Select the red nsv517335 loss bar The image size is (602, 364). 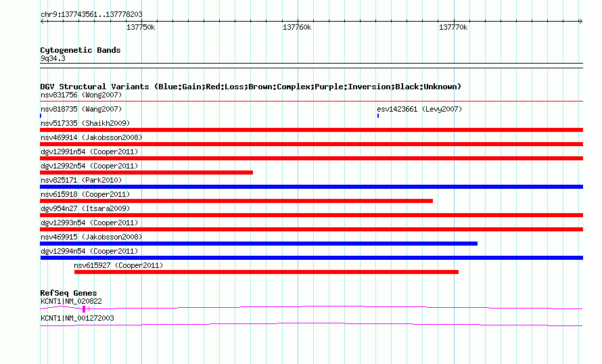coord(311,130)
